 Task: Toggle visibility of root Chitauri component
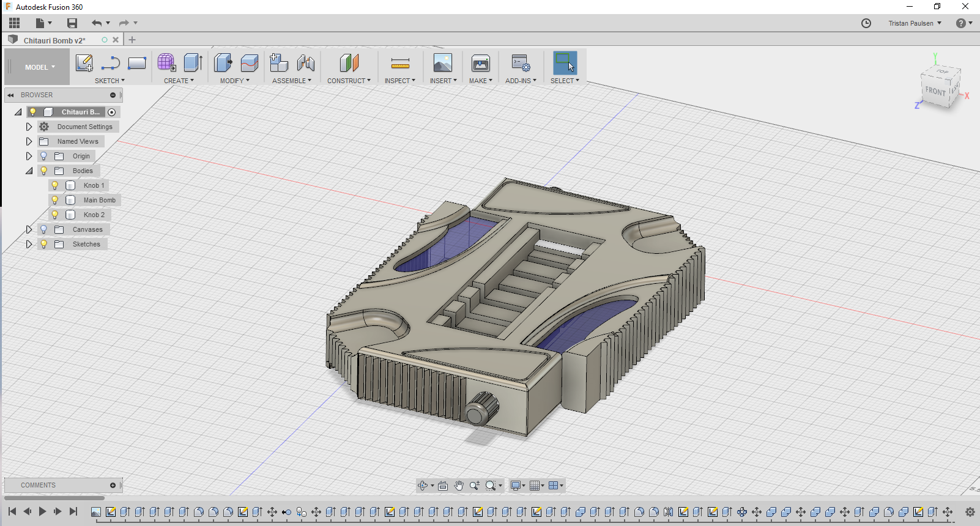click(x=33, y=112)
